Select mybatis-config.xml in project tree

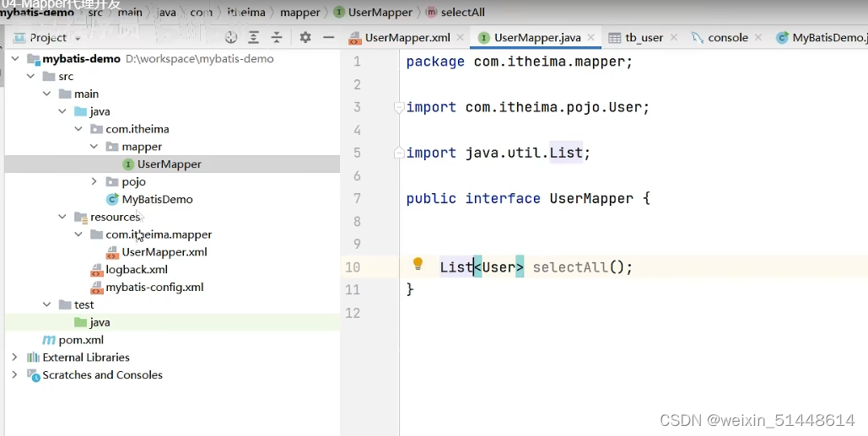pyautogui.click(x=154, y=288)
